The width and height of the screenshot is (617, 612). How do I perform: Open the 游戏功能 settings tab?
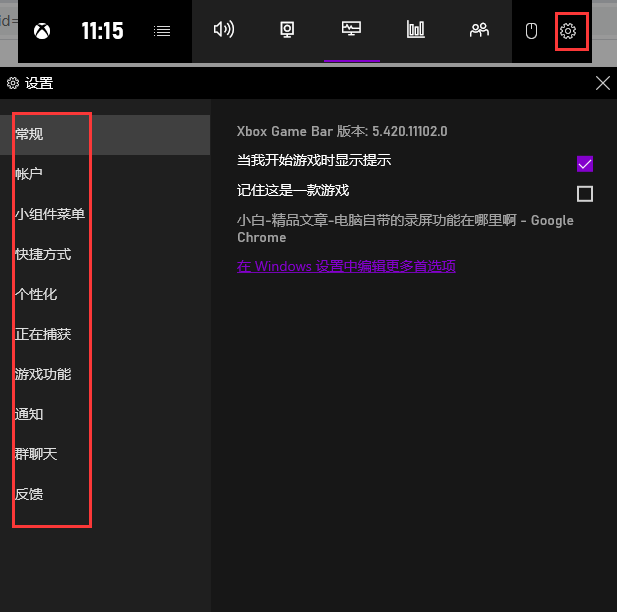pos(105,374)
